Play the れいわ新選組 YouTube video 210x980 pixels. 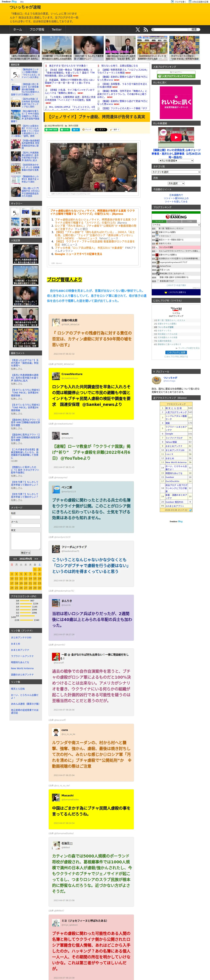[176, 137]
